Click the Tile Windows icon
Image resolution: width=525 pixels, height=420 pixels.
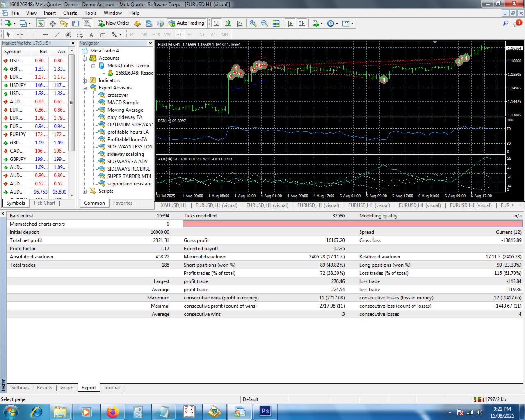(276, 23)
